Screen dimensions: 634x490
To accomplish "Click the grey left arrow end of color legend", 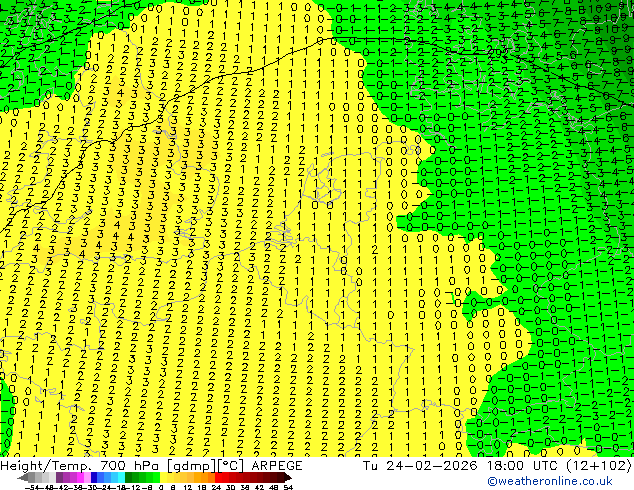I will 23,477.
